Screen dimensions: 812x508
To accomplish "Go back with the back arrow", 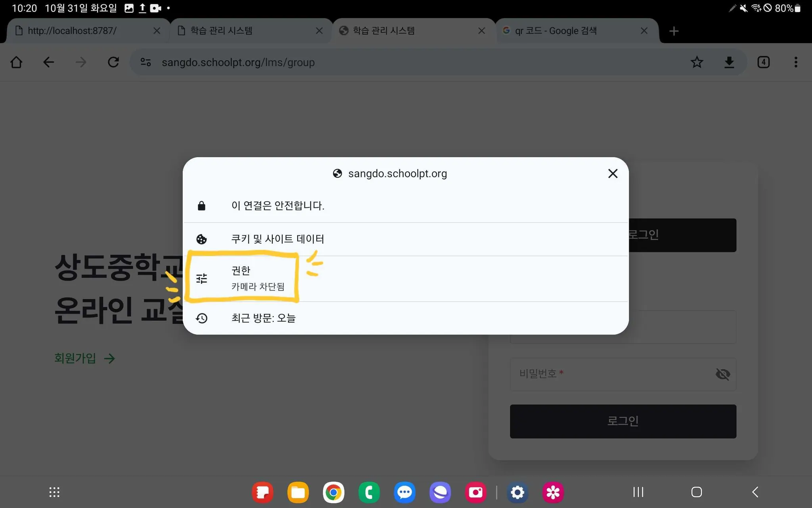I will (x=48, y=62).
